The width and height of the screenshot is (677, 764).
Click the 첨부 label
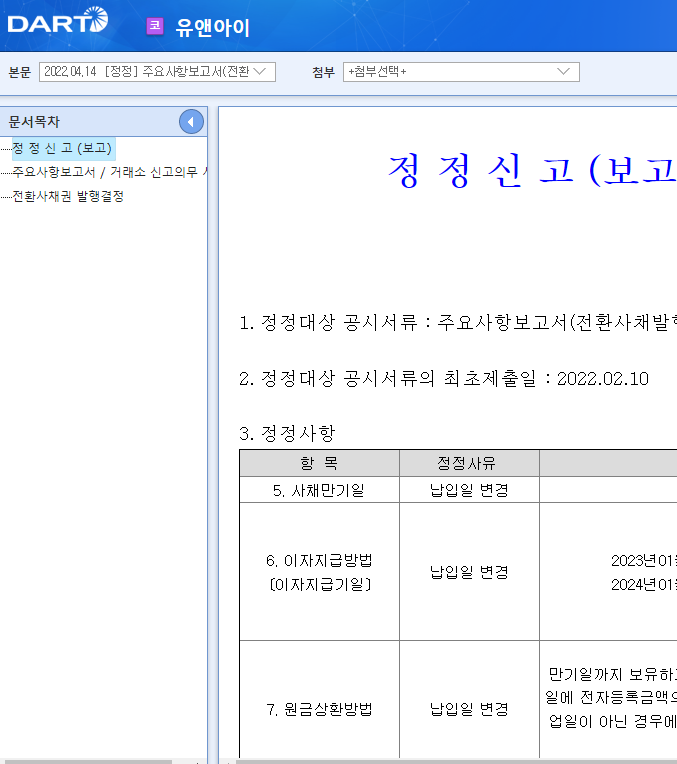tap(323, 72)
